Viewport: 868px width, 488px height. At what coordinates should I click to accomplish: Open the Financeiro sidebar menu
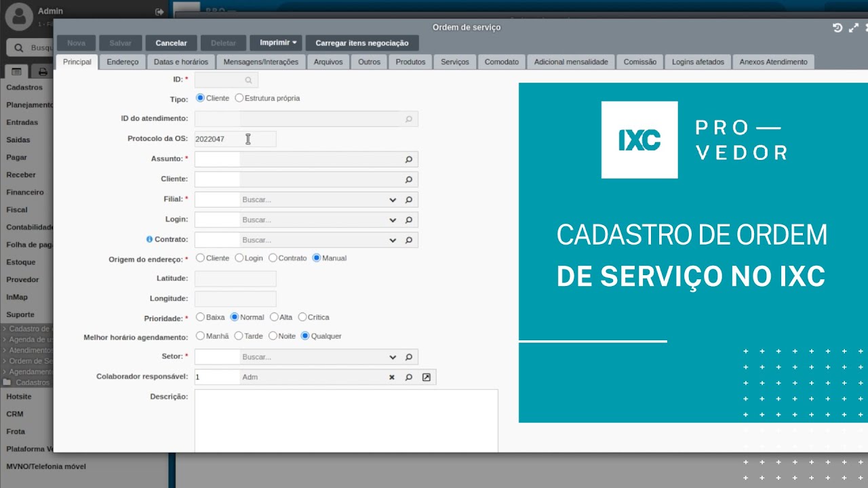(25, 192)
